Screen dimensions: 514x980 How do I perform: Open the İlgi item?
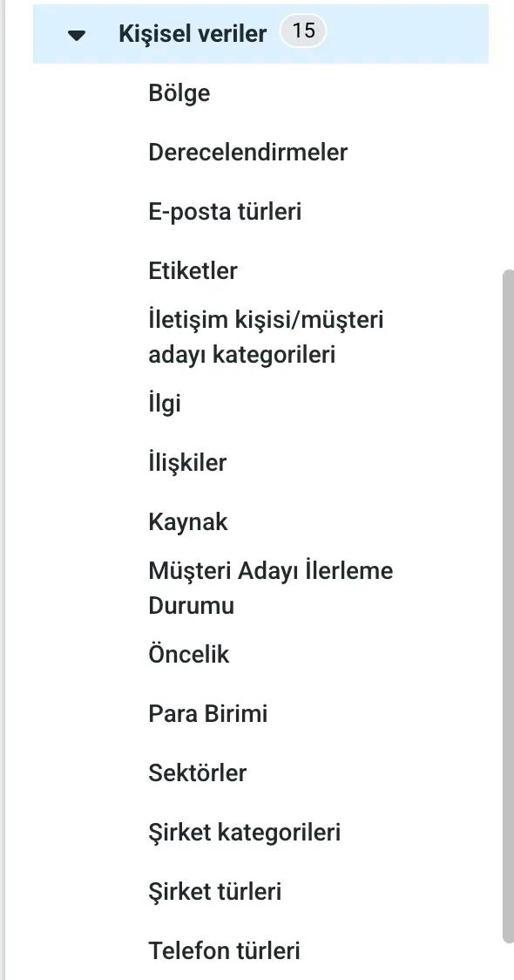pyautogui.click(x=165, y=403)
